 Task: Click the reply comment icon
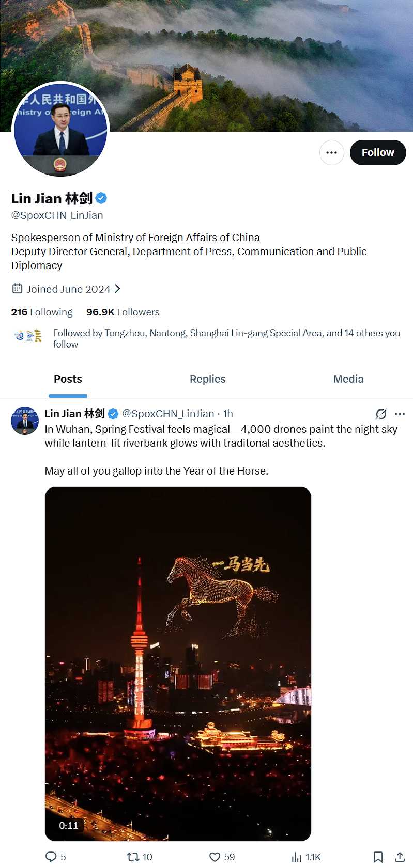coord(51,857)
